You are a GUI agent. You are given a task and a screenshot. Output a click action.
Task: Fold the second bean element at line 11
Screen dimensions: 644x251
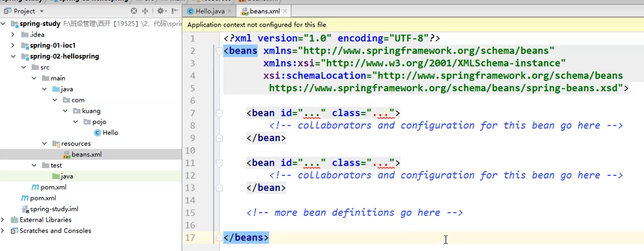[x=219, y=163]
